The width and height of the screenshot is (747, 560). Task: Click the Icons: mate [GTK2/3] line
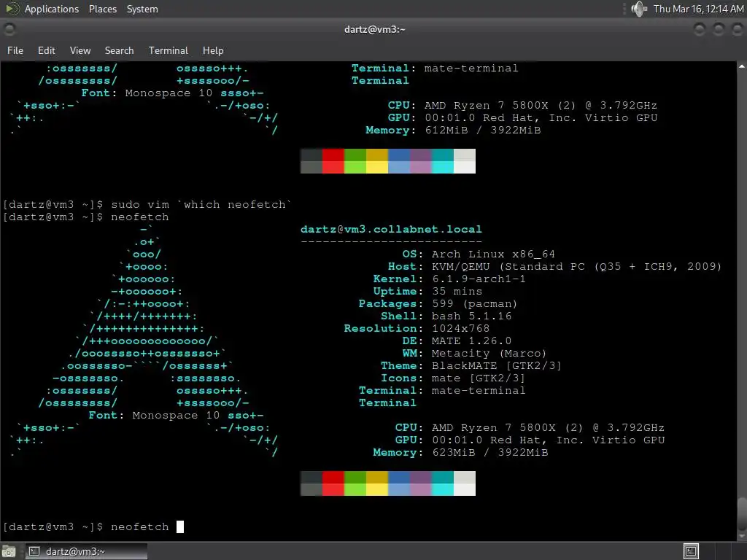(x=452, y=378)
